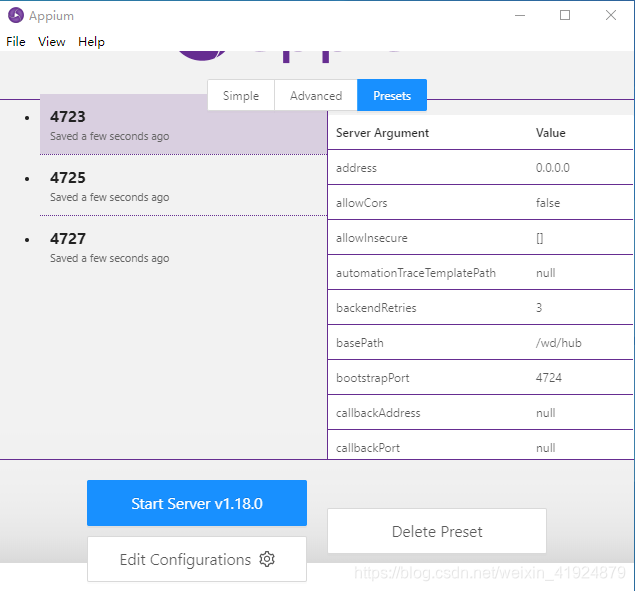This screenshot has height=591, width=635.
Task: Click the allowInsecure argument name
Action: (372, 238)
